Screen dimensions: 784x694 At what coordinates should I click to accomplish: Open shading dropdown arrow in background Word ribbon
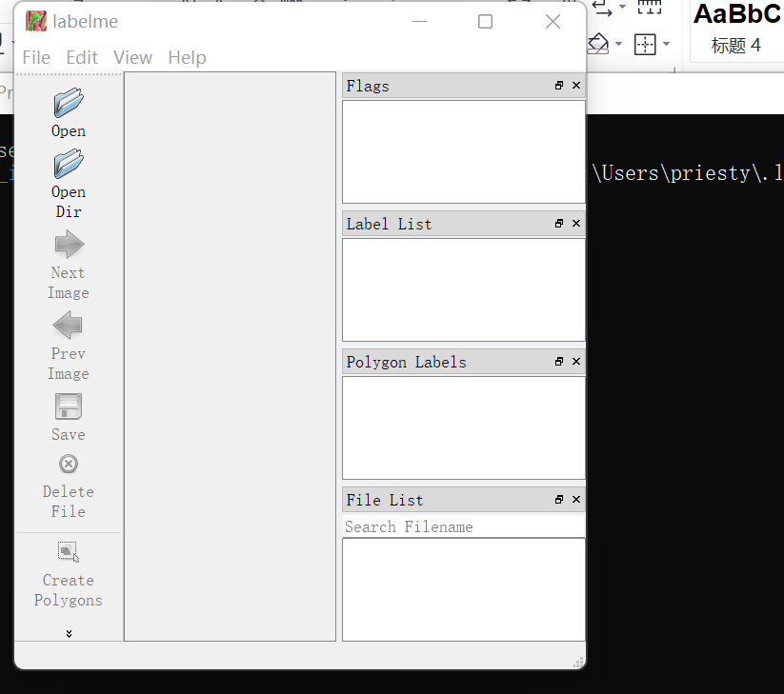pyautogui.click(x=618, y=44)
